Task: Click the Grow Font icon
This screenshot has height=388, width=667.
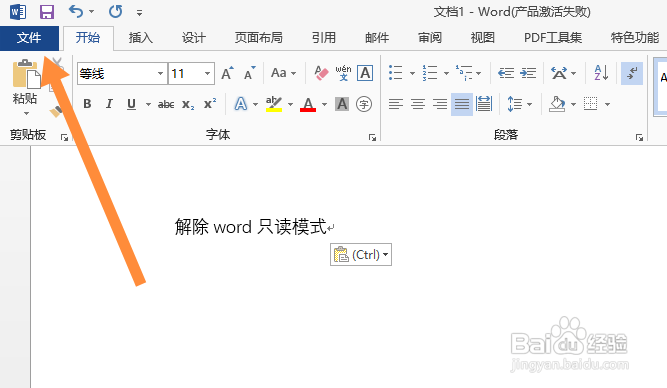Action: pyautogui.click(x=228, y=73)
